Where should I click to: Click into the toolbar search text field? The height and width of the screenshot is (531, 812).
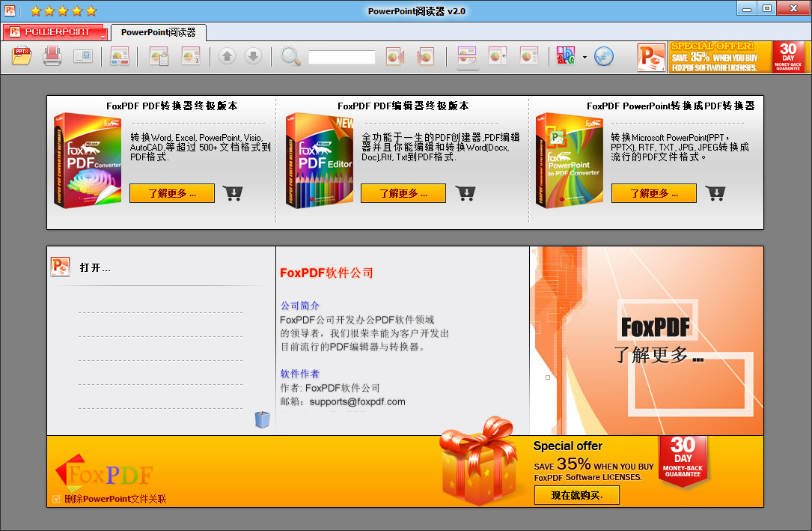(342, 57)
